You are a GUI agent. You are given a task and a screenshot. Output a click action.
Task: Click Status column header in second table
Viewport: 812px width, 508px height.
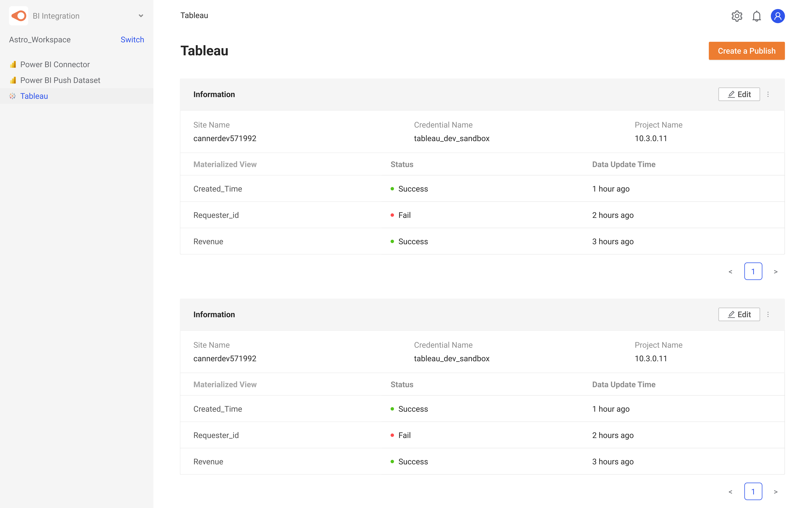[x=402, y=384]
